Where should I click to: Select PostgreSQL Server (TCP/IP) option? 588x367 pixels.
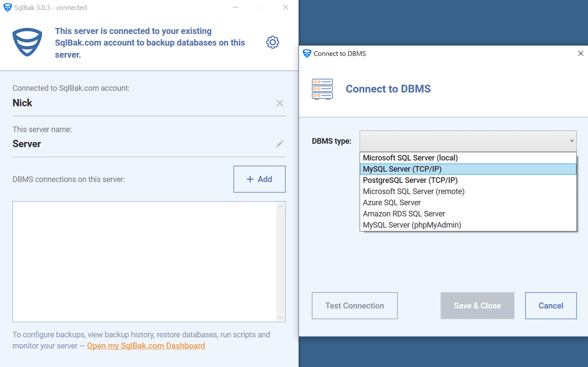point(410,180)
